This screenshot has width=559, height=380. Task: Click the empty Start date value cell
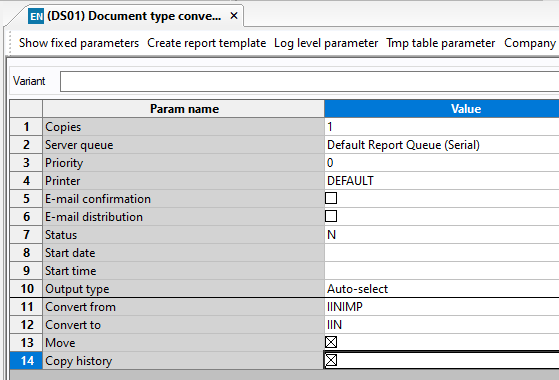tap(442, 253)
